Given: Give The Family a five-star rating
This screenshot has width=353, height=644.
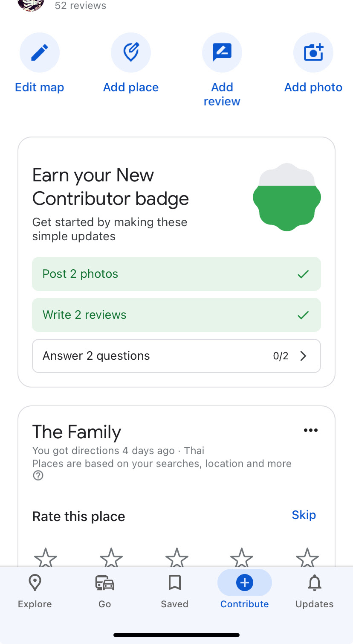Looking at the screenshot, I should tap(307, 558).
